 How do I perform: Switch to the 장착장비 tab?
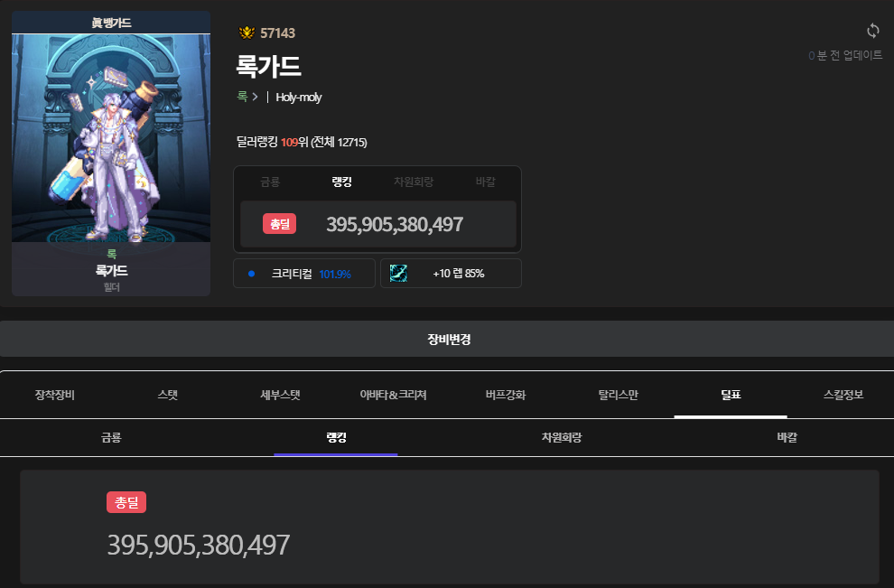55,395
